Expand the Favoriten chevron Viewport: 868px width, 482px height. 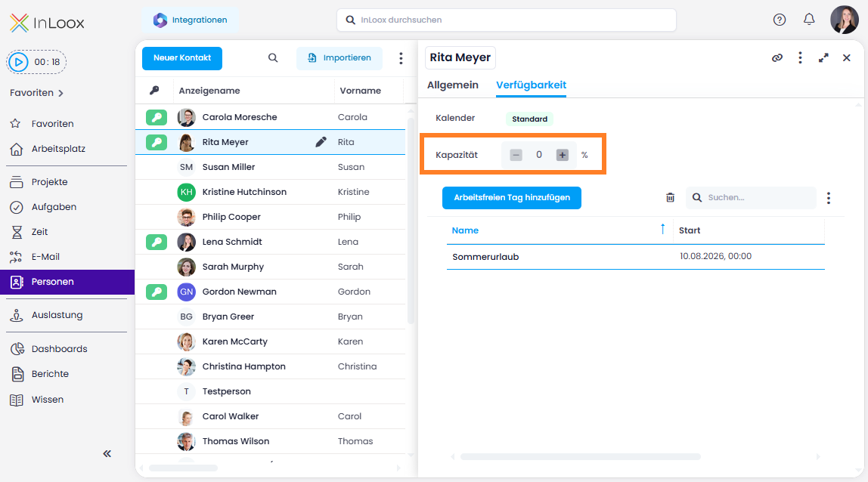(61, 94)
